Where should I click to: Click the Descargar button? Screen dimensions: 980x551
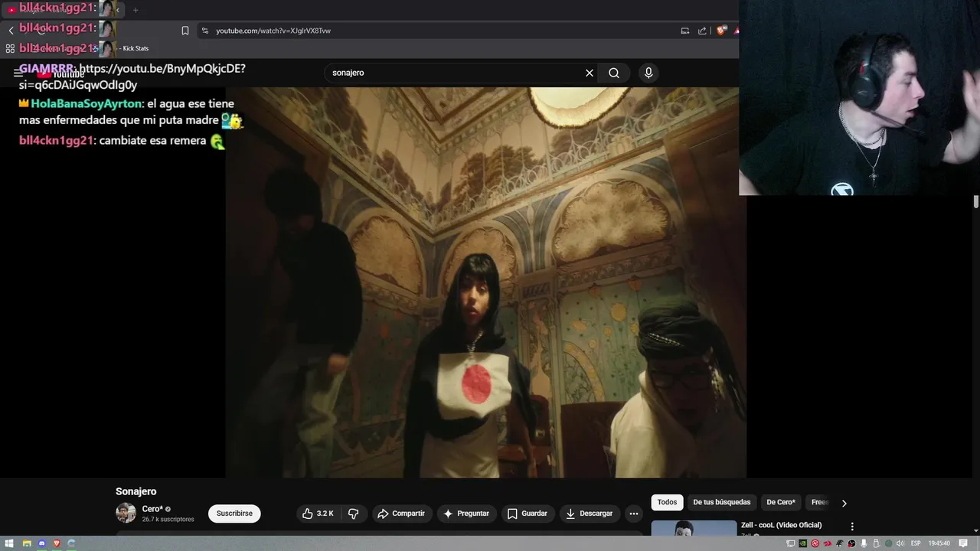pos(589,514)
